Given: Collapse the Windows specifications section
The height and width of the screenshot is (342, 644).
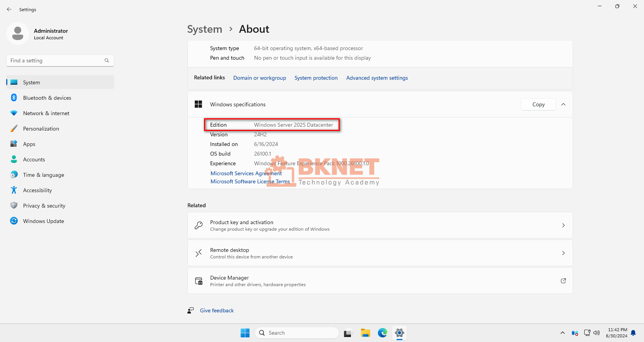Looking at the screenshot, I should tap(563, 104).
